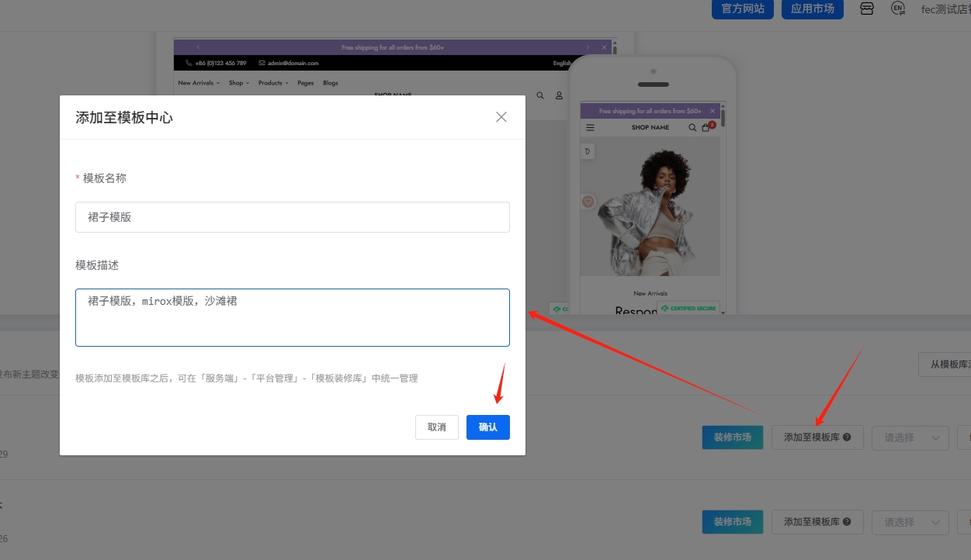
Task: Switch language with the EN icon
Action: click(x=898, y=9)
